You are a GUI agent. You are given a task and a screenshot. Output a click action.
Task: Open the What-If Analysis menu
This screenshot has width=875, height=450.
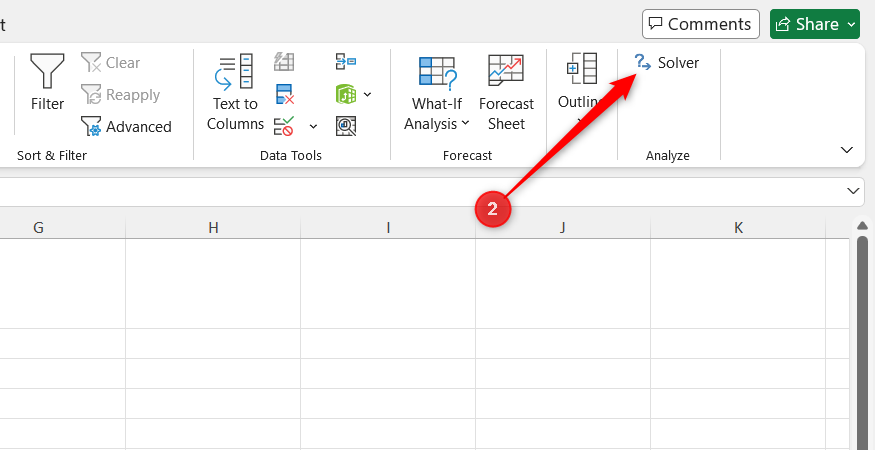pyautogui.click(x=437, y=93)
